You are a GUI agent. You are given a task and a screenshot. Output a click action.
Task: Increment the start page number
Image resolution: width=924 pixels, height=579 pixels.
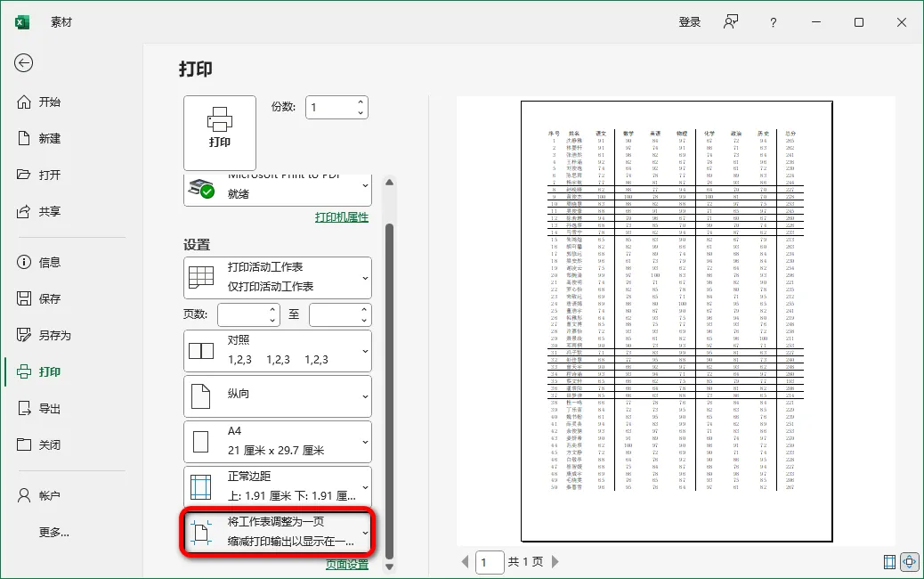click(272, 310)
